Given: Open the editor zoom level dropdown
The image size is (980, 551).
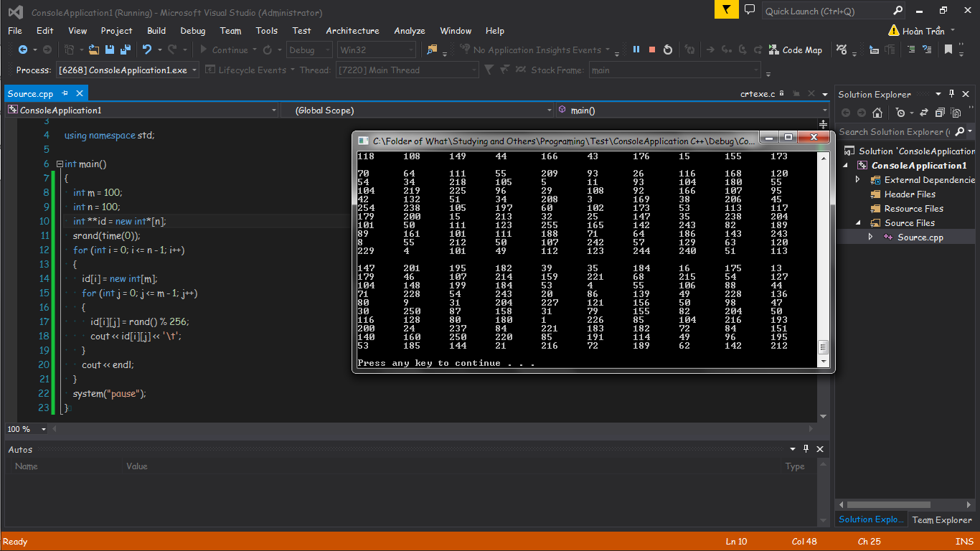Looking at the screenshot, I should coord(44,429).
